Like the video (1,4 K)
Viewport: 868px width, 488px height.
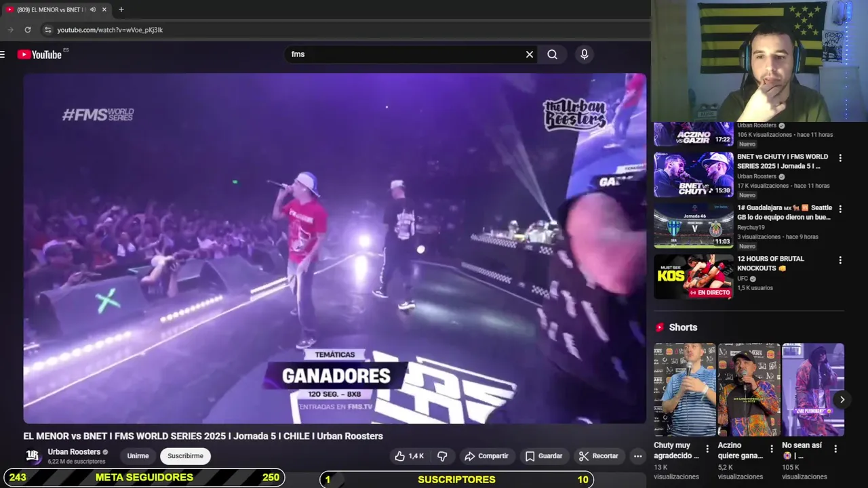409,456
